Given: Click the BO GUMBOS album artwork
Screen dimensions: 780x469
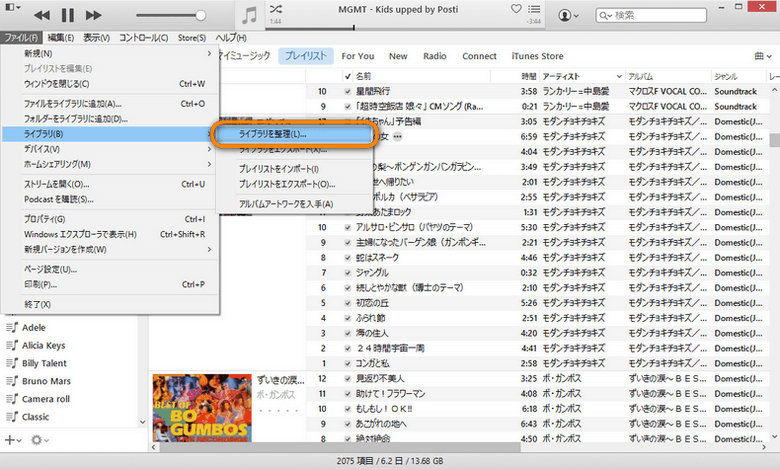Looking at the screenshot, I should tap(202, 408).
